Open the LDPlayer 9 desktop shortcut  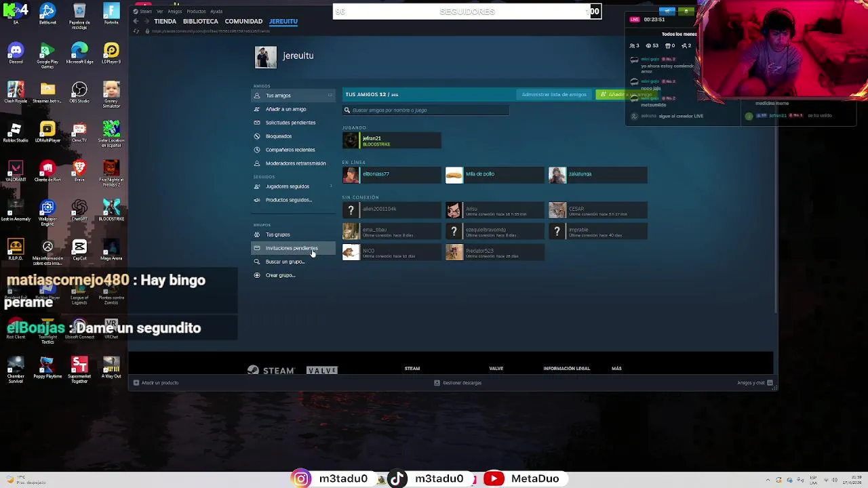(x=111, y=53)
